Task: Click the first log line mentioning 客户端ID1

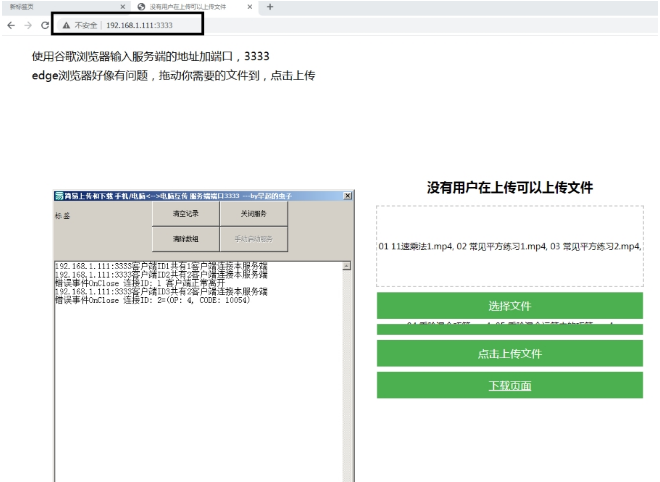Action: 161,266
